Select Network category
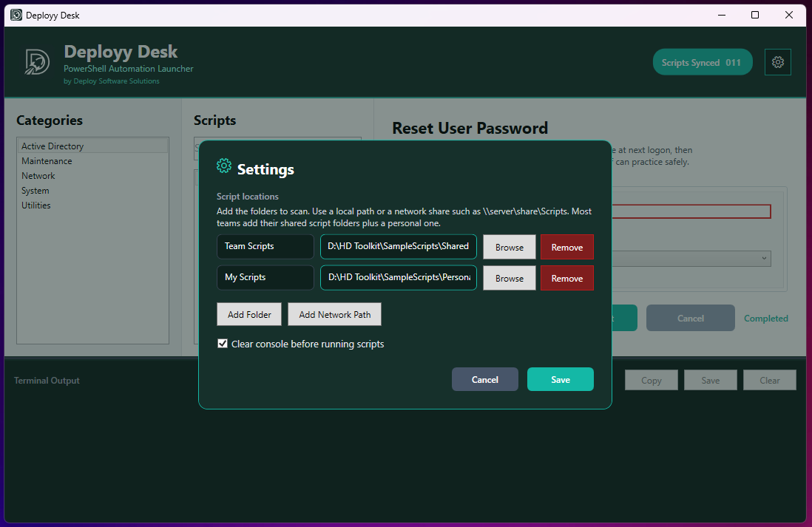This screenshot has height=527, width=812. click(x=92, y=175)
